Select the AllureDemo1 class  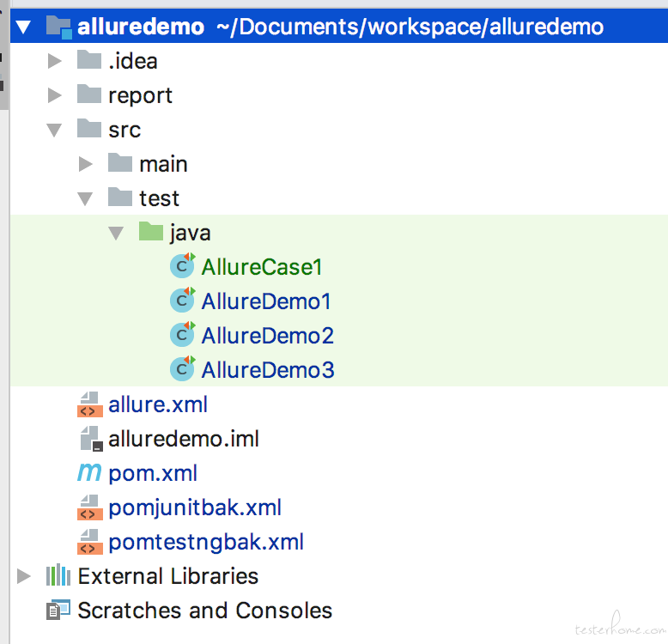click(x=266, y=301)
